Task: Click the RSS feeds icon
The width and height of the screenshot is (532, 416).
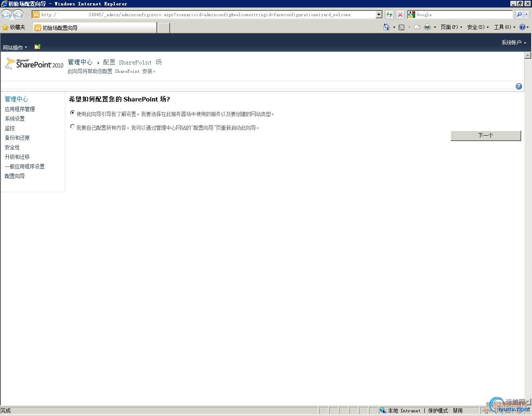Action: tap(401, 27)
